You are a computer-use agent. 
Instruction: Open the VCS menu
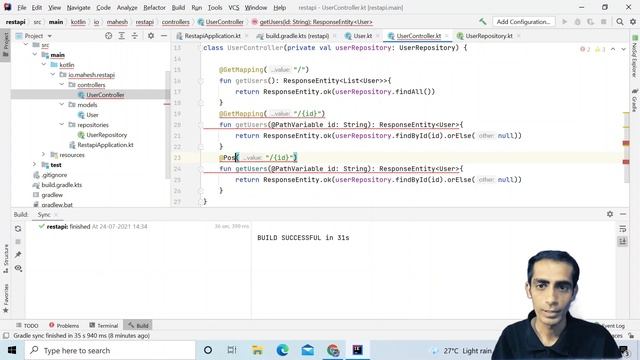pos(233,7)
